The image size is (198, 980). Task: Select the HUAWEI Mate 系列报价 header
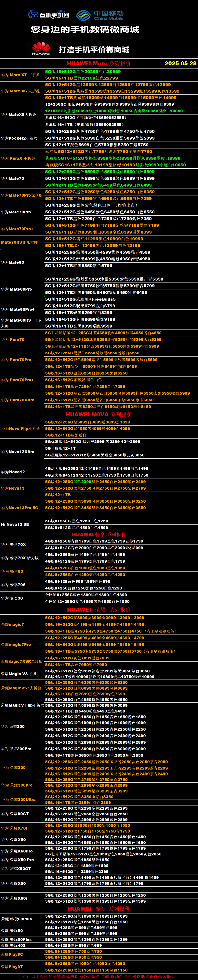[99, 64]
